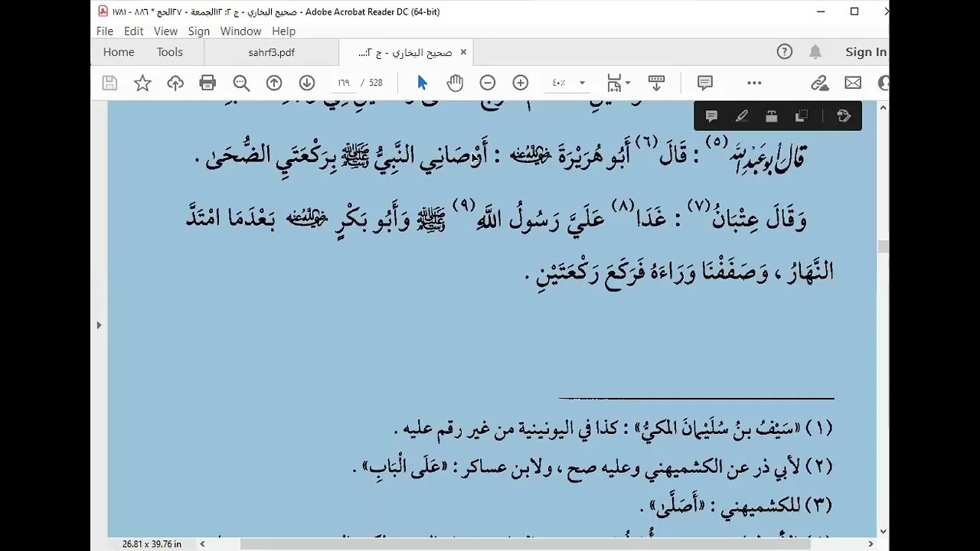Click the vertical scrollbar thumb

pos(883,246)
